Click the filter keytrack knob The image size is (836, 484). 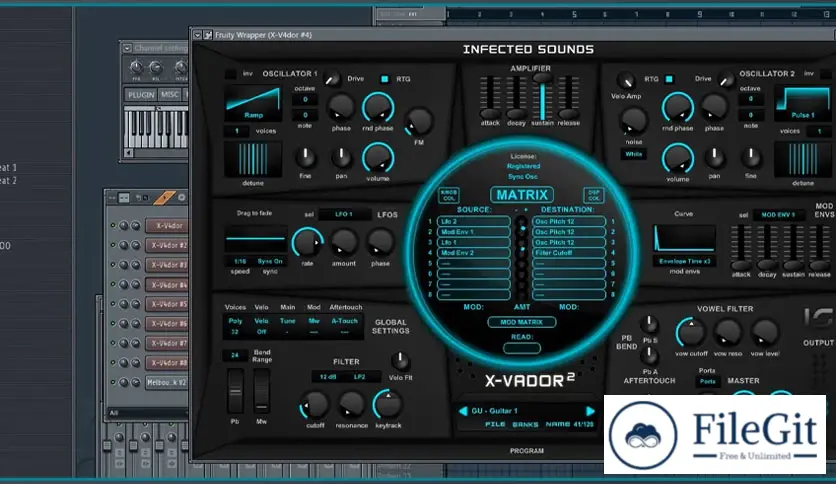pyautogui.click(x=388, y=405)
